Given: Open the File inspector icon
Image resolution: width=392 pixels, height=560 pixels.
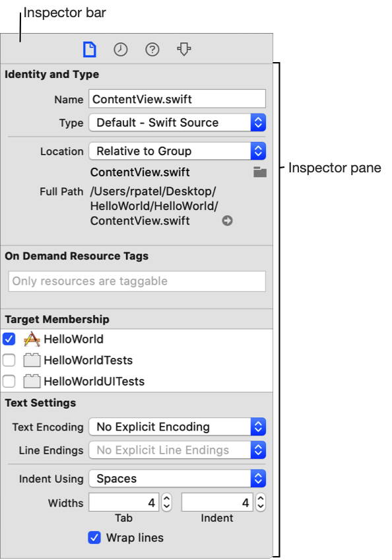Looking at the screenshot, I should [x=90, y=50].
